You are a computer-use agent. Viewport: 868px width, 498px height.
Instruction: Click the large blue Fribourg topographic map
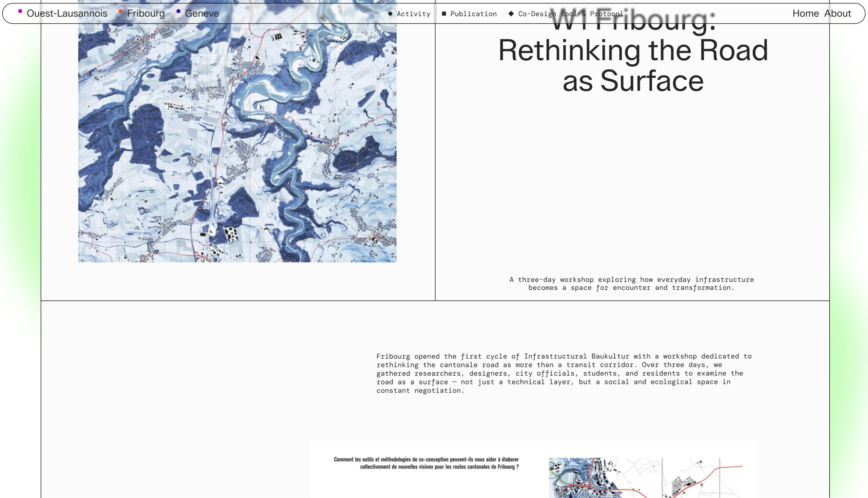(x=237, y=144)
